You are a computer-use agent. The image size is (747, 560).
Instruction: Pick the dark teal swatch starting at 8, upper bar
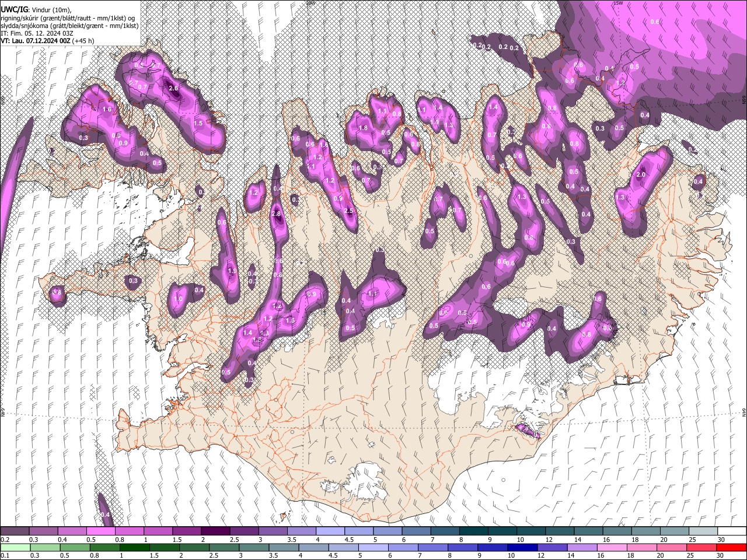coord(473,531)
